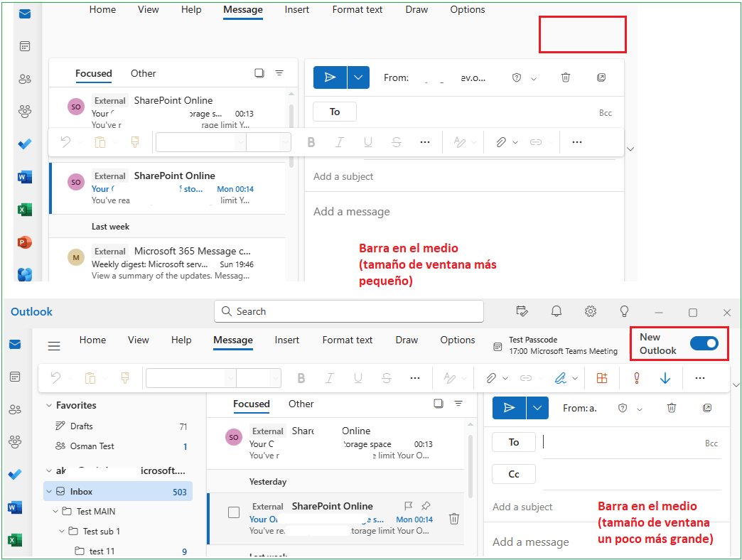
Task: Open signature dropdown arrow in bottom toolbar
Action: pyautogui.click(x=575, y=378)
